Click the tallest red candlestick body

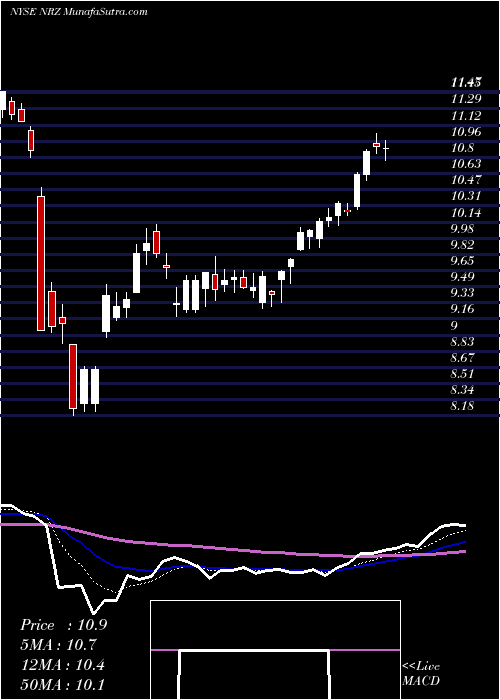[41, 263]
